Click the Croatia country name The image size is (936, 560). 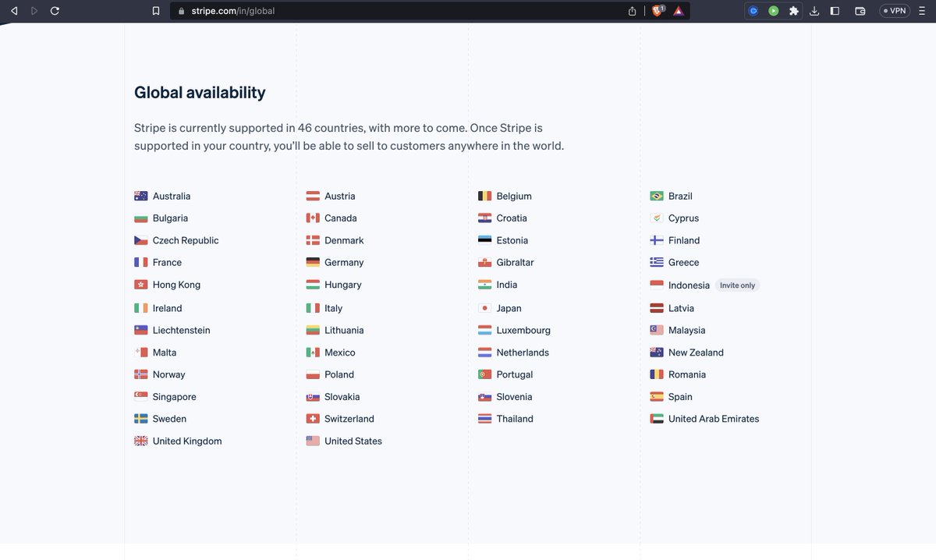coord(512,218)
